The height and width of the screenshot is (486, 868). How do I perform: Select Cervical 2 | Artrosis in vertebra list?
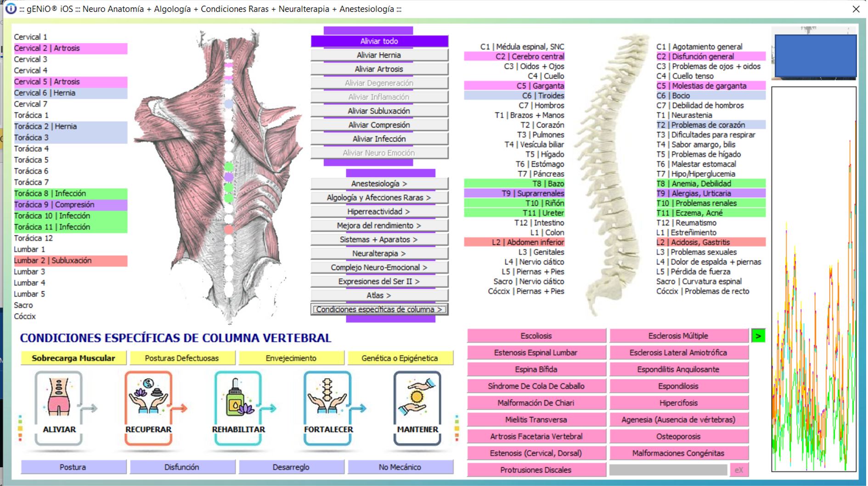point(70,48)
